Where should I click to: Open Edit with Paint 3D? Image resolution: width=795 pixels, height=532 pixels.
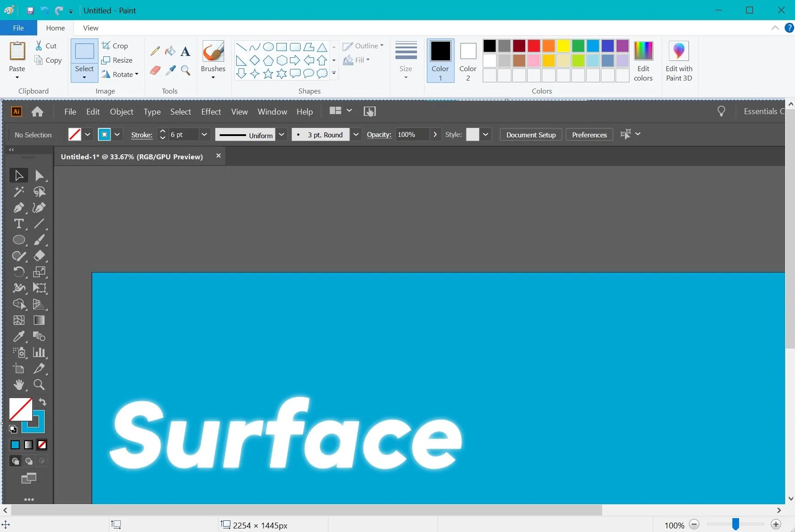pyautogui.click(x=679, y=61)
